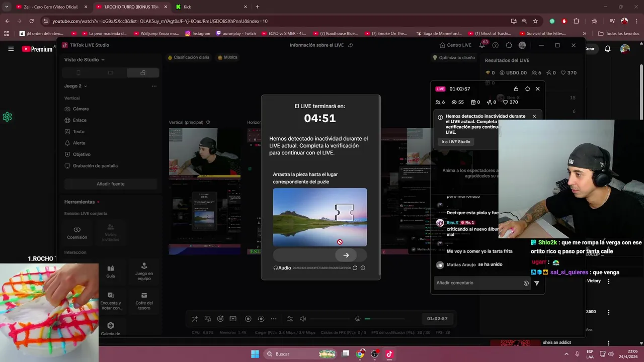Click the 01:02:57 live timer button
Image resolution: width=644 pixels, height=362 pixels.
tap(437, 319)
